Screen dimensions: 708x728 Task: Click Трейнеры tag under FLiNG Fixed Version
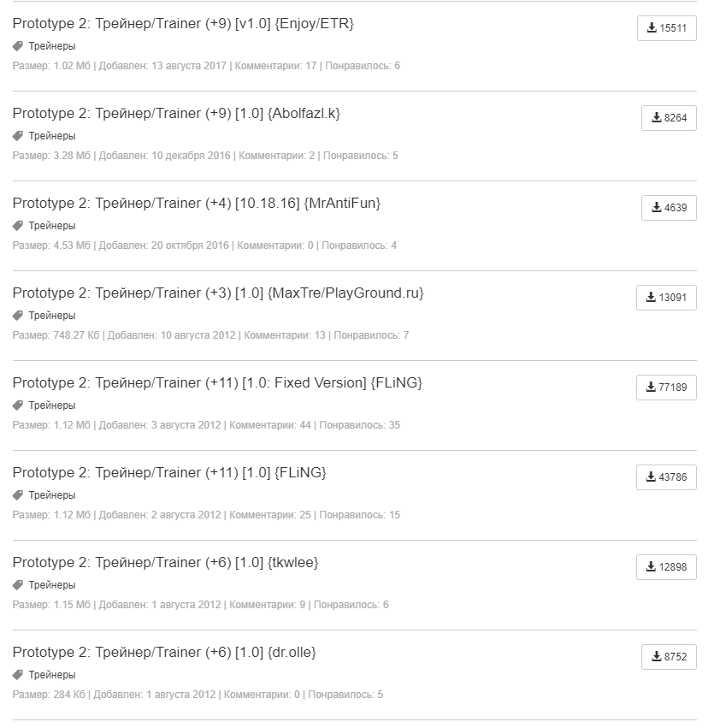[44, 405]
